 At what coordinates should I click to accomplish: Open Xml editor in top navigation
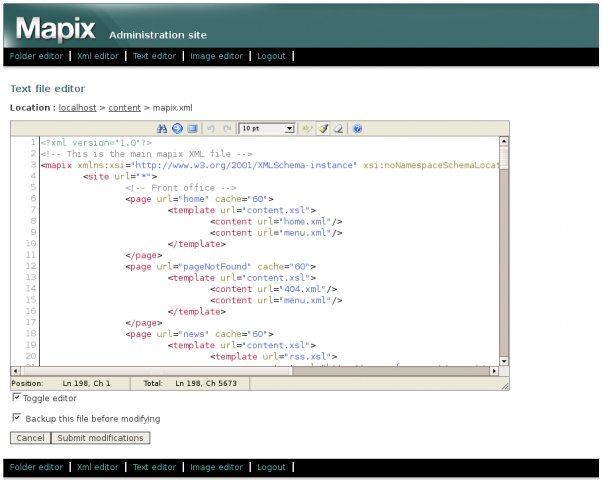98,56
